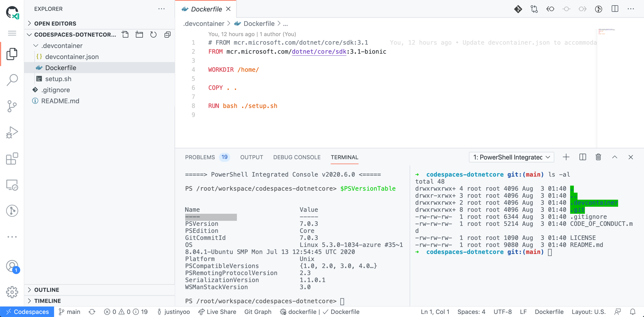Image resolution: width=644 pixels, height=317 pixels.
Task: Open the terminal selector dropdown
Action: 512,157
